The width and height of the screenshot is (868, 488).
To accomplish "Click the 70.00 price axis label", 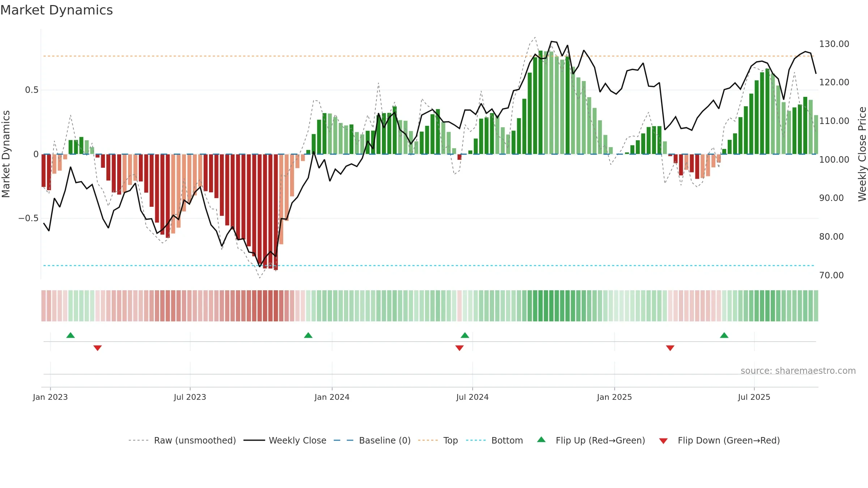I will point(831,275).
